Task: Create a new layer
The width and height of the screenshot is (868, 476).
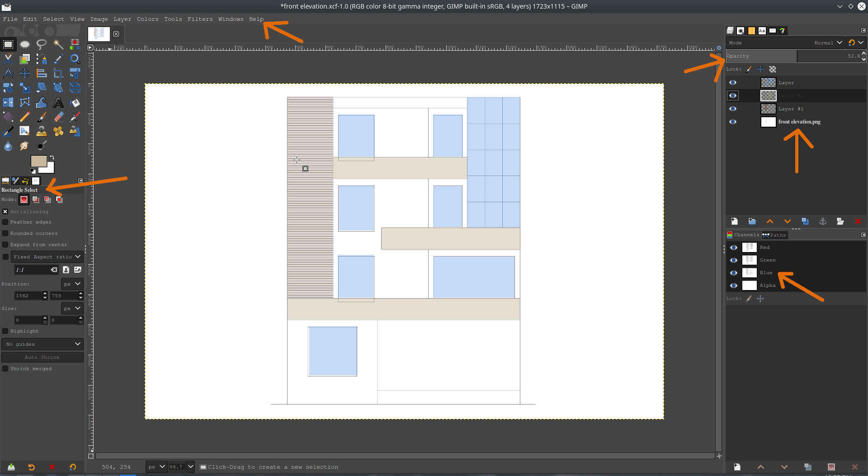Action: [x=734, y=221]
